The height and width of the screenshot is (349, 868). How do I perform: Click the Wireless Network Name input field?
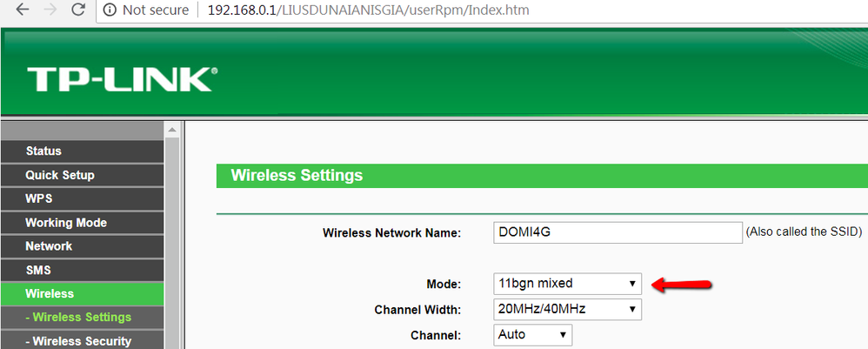[x=618, y=232]
